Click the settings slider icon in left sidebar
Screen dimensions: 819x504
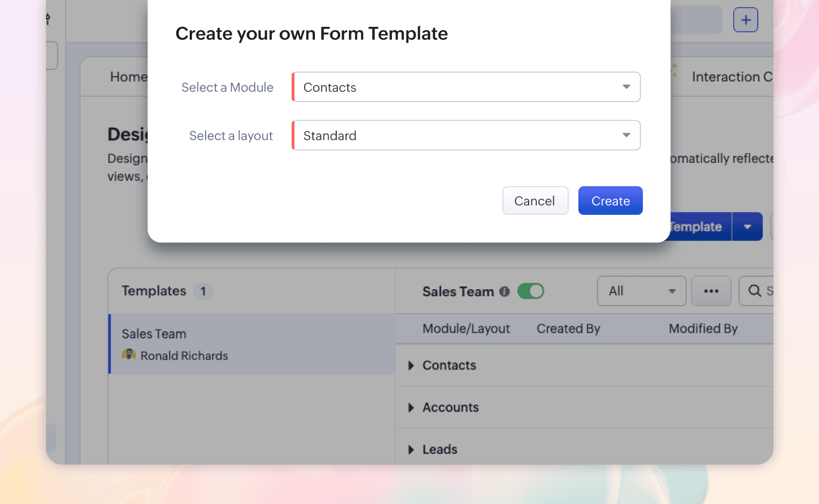click(48, 19)
